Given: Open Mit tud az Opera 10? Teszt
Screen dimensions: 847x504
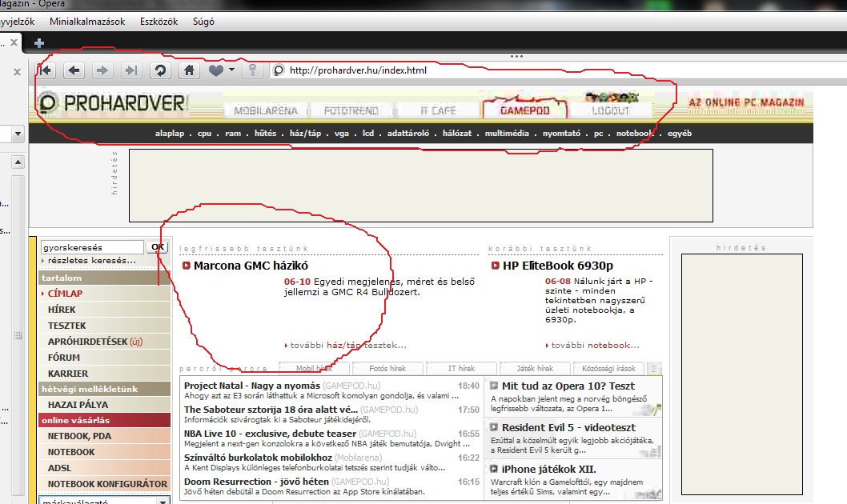Looking at the screenshot, I should 568,386.
